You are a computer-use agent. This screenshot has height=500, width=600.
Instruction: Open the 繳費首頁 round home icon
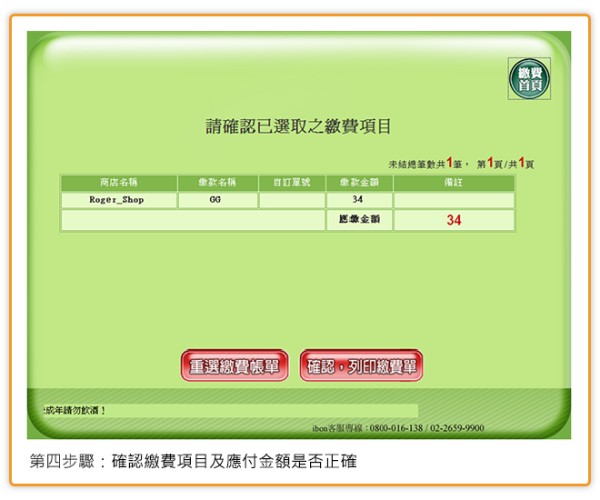click(x=529, y=78)
